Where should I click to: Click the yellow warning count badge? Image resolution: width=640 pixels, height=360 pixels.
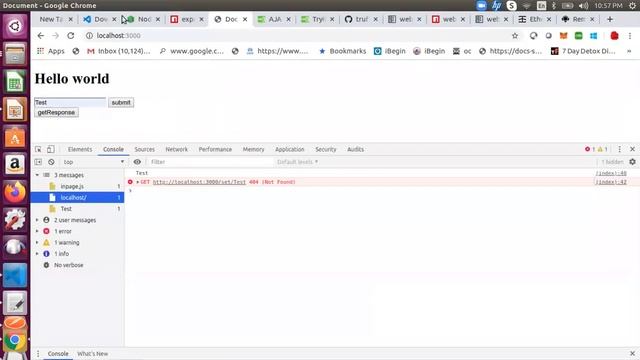602,149
